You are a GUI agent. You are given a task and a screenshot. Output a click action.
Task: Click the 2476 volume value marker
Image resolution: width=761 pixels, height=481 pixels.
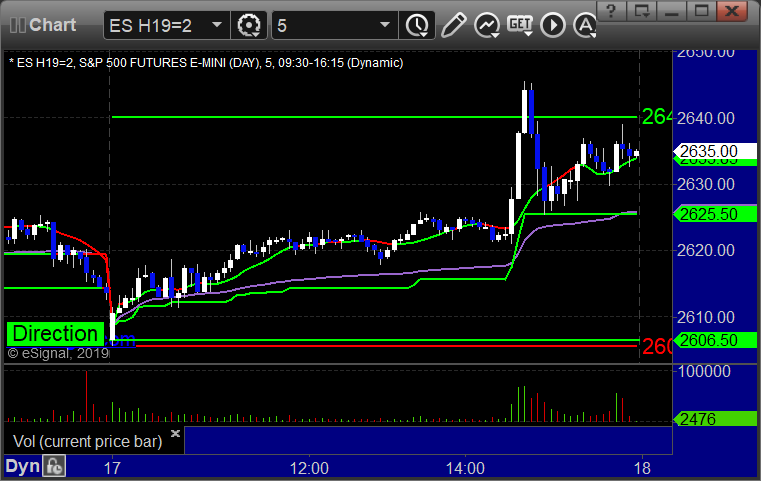click(x=714, y=419)
